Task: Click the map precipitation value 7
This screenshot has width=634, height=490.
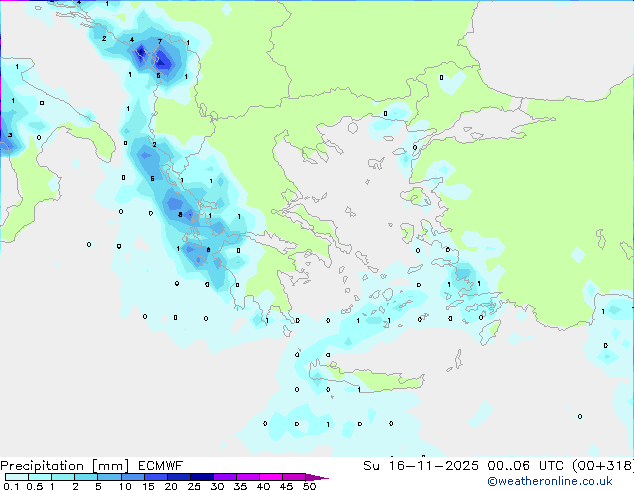Action: point(160,41)
